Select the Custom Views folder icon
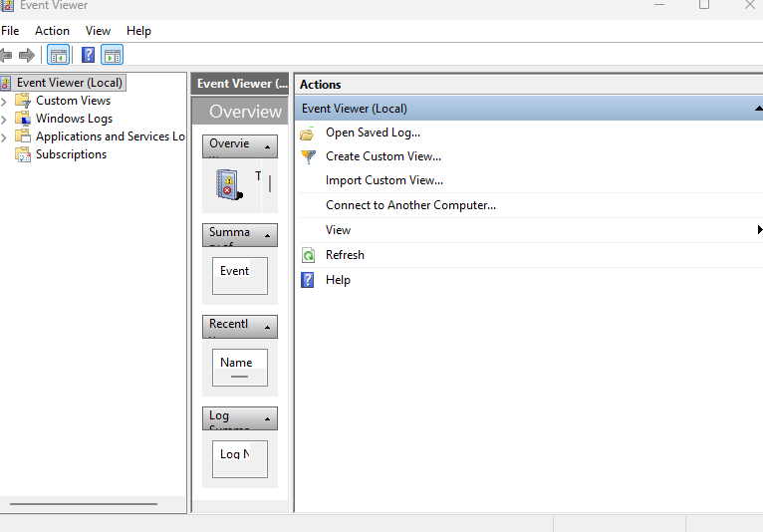The height and width of the screenshot is (532, 763). [x=23, y=101]
